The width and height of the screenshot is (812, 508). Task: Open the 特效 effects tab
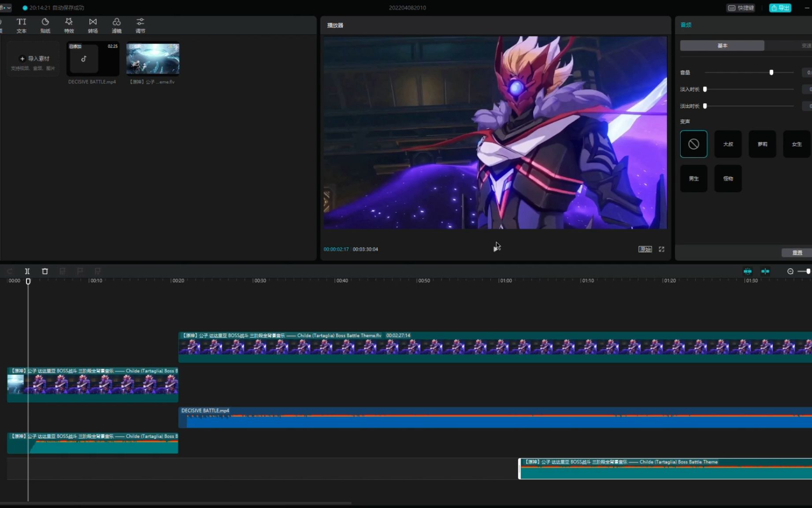[x=69, y=26]
